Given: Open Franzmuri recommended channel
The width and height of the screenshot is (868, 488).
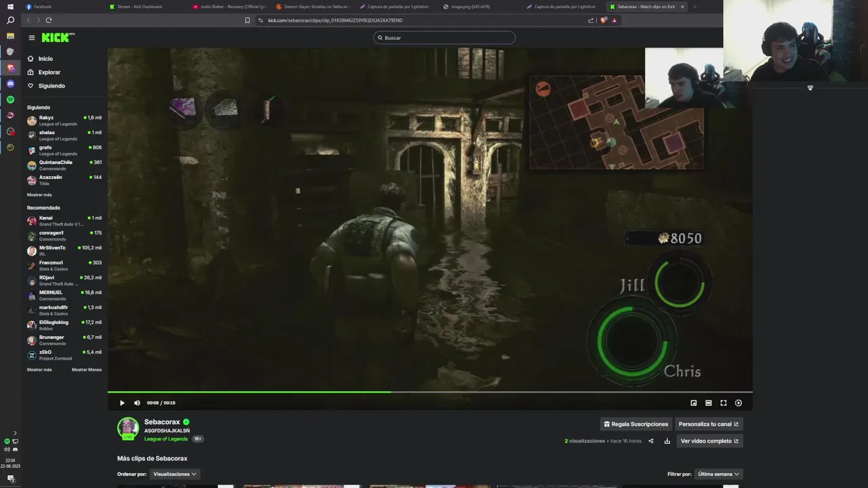Looking at the screenshot, I should (64, 266).
